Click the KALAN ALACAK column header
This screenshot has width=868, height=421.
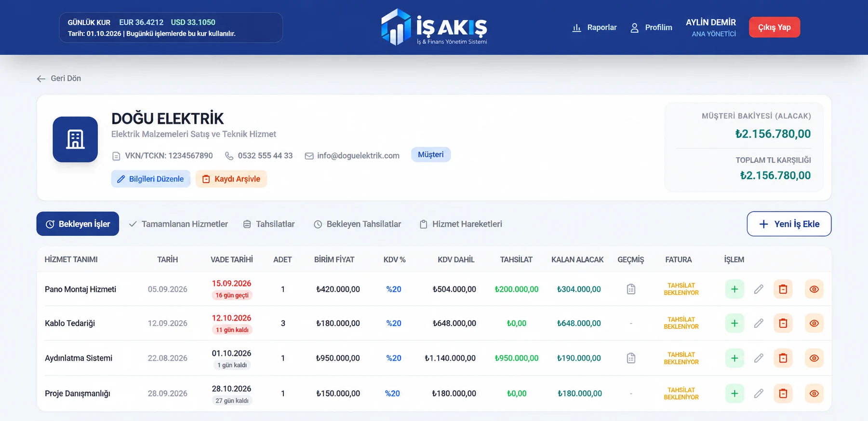(x=577, y=259)
